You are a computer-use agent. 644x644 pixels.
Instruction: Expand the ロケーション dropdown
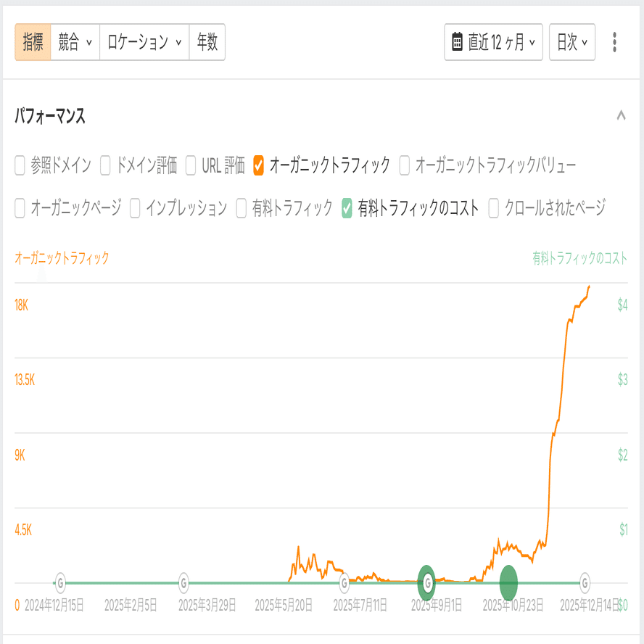click(x=144, y=42)
